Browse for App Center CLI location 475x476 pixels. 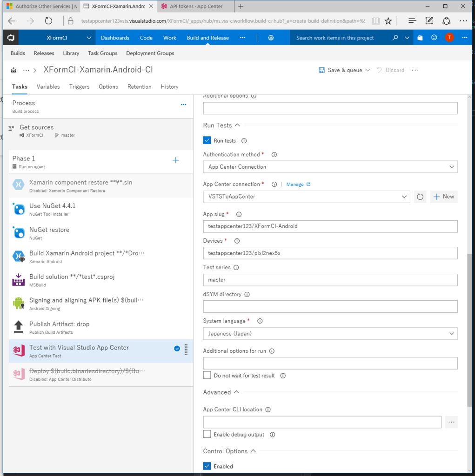pos(451,422)
